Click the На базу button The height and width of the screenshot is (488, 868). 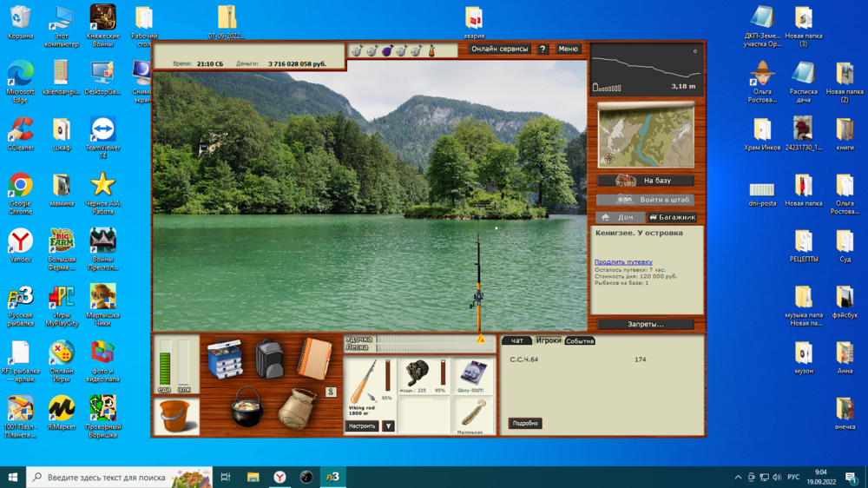pyautogui.click(x=646, y=181)
